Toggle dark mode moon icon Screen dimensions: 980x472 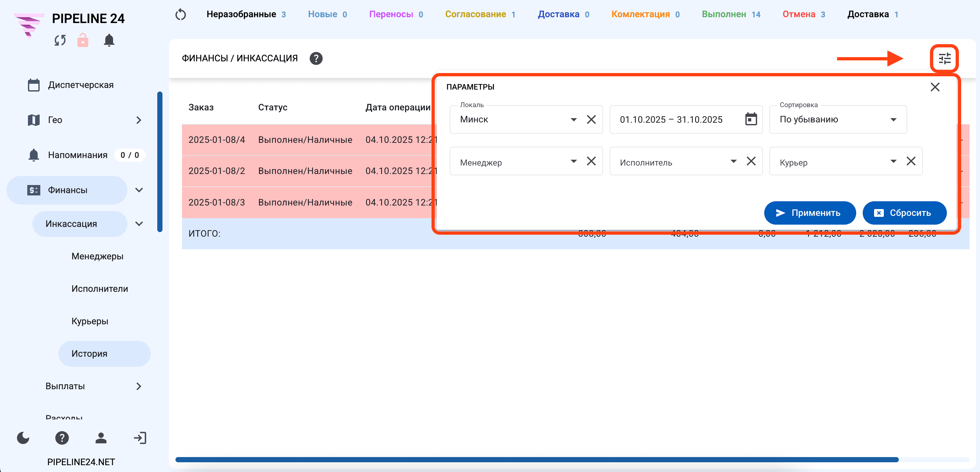[x=23, y=438]
